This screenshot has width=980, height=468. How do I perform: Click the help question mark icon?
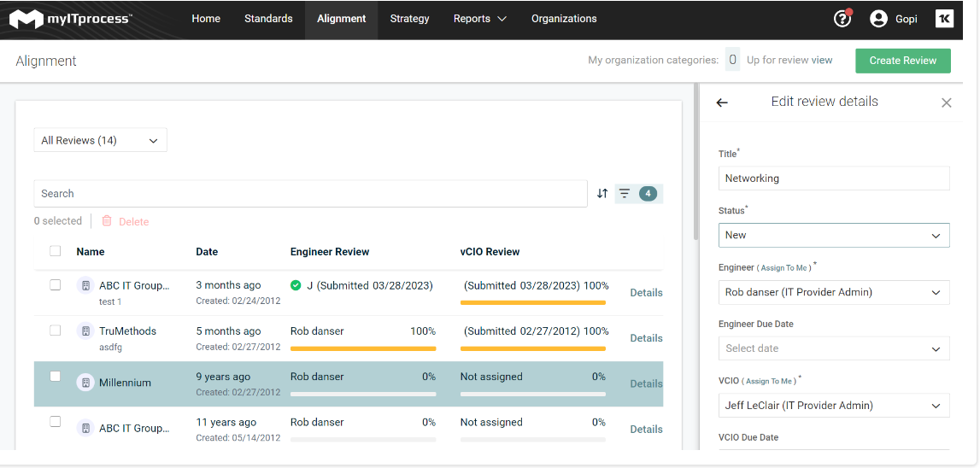click(x=842, y=19)
